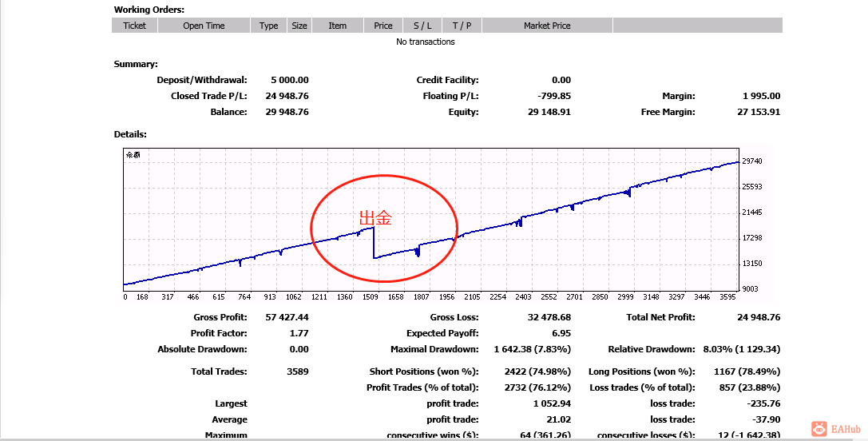Click the Free Margin value 27 153.91

click(759, 112)
